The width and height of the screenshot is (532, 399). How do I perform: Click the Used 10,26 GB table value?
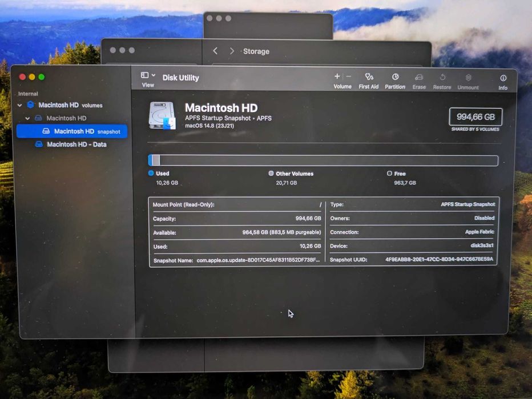(x=310, y=246)
